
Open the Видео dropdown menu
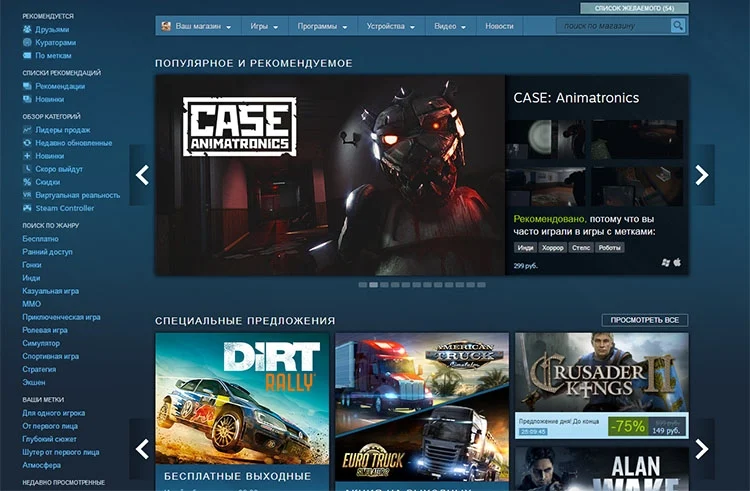click(450, 26)
